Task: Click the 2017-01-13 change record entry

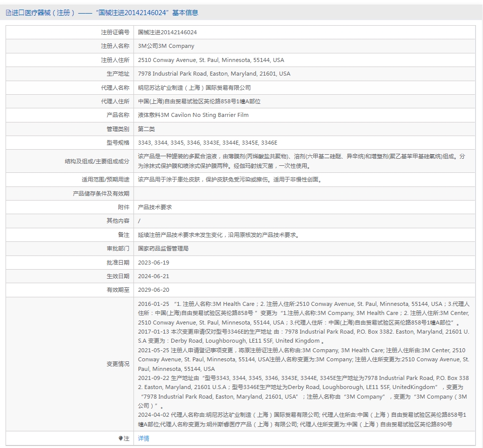Action: click(x=304, y=337)
